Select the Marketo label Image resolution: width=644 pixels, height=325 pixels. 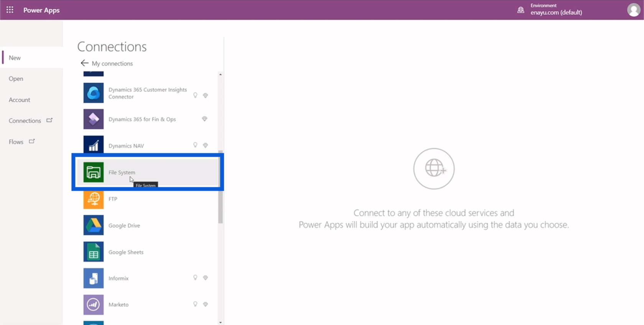[118, 305]
